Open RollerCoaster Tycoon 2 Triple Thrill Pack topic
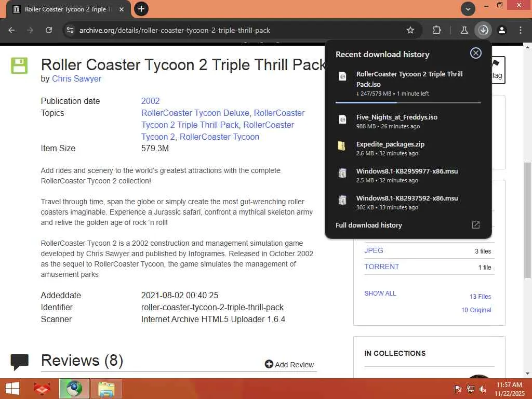Screen dimensions: 532x399 coord(190,125)
